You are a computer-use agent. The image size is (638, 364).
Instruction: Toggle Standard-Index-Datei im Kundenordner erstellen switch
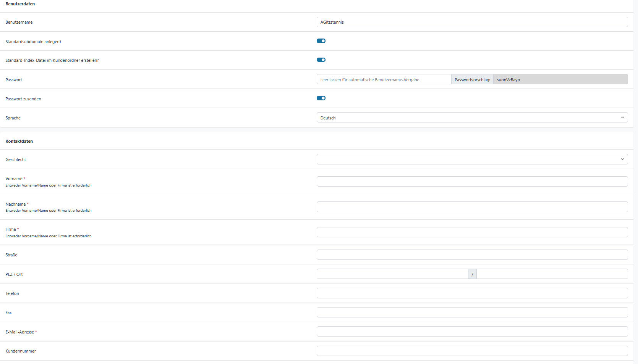point(321,60)
